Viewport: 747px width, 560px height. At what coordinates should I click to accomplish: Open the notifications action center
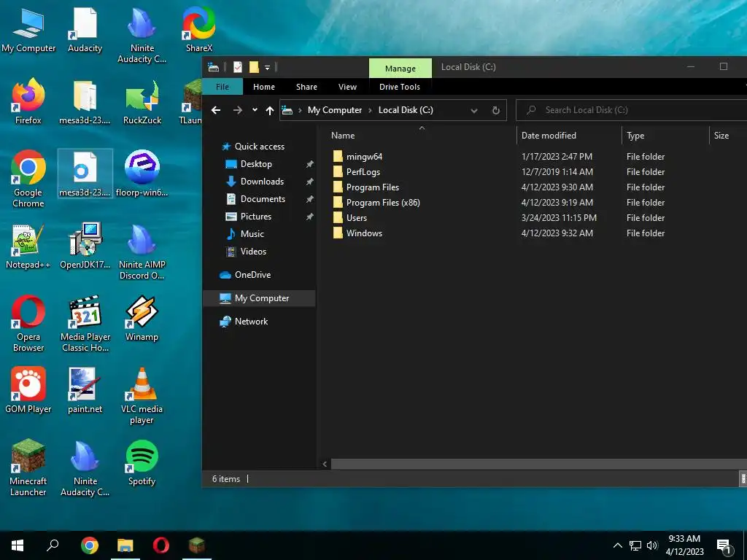tap(724, 546)
